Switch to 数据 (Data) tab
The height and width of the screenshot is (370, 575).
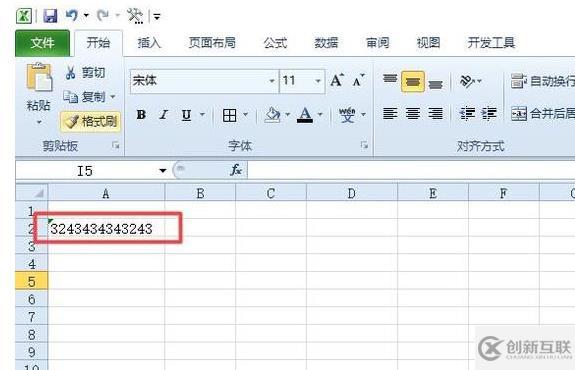(326, 43)
